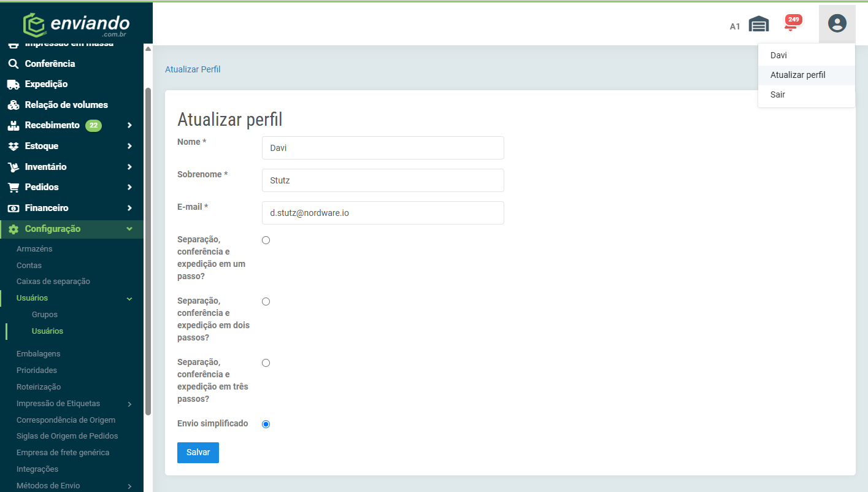Click the sidebar scrollbar thumb
This screenshot has width=868, height=492.
148,252
